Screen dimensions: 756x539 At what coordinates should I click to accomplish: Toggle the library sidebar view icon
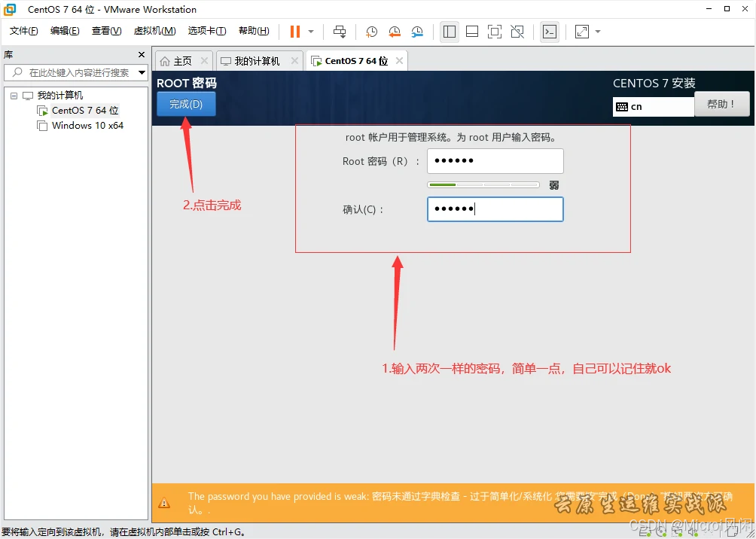450,32
